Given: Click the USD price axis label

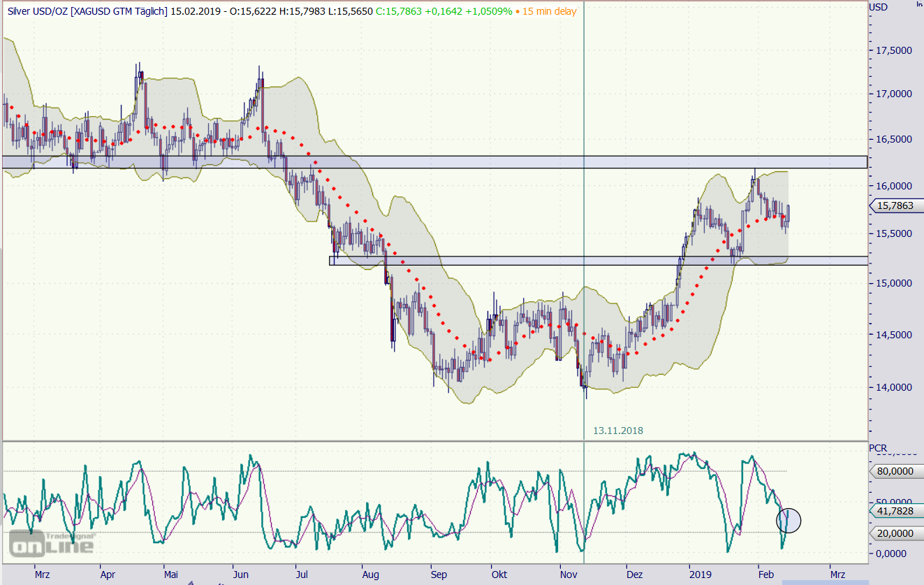Looking at the screenshot, I should (x=879, y=8).
